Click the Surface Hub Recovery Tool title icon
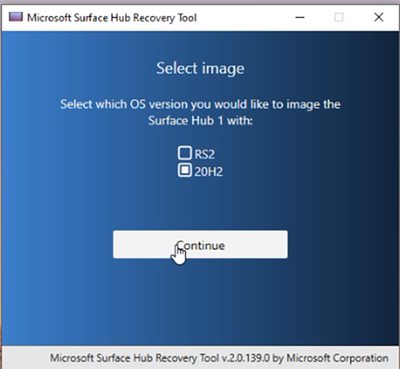400x369 pixels. 16,17
